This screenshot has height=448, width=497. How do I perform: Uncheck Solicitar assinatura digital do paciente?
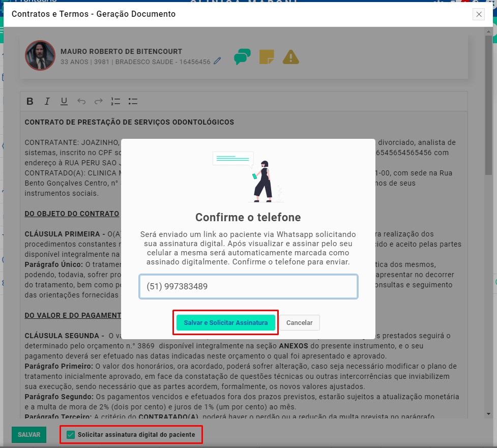71,435
